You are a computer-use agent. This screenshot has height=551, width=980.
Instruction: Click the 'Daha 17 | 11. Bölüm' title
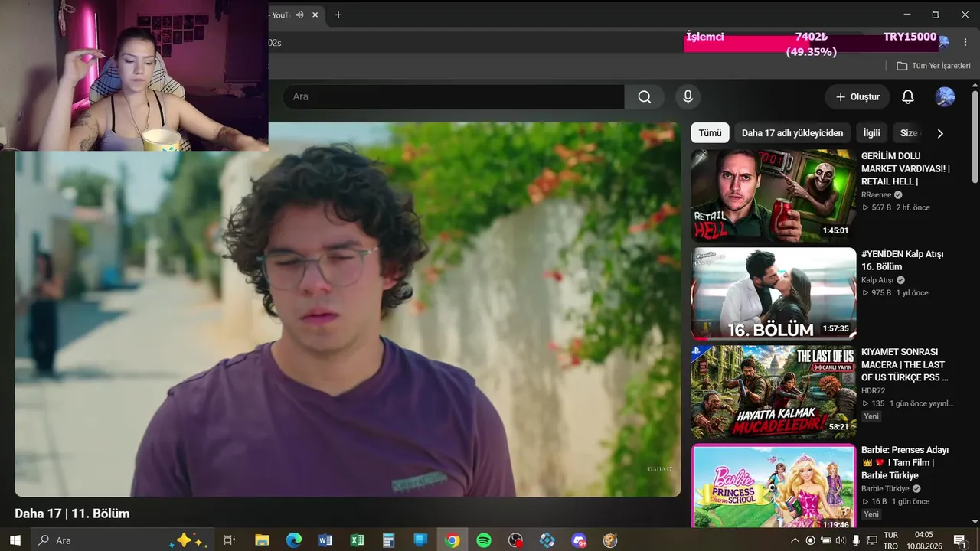pos(72,514)
